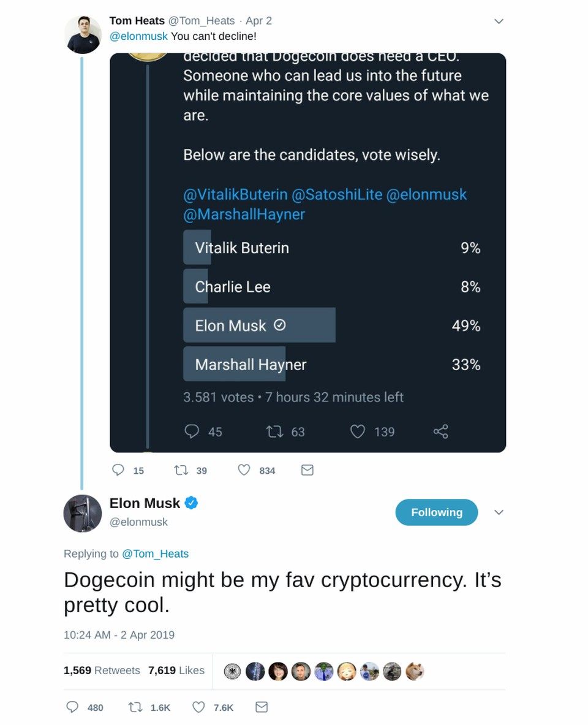Expand options chevron beside the Following button
Viewport: 588px width, 725px height.
[499, 512]
